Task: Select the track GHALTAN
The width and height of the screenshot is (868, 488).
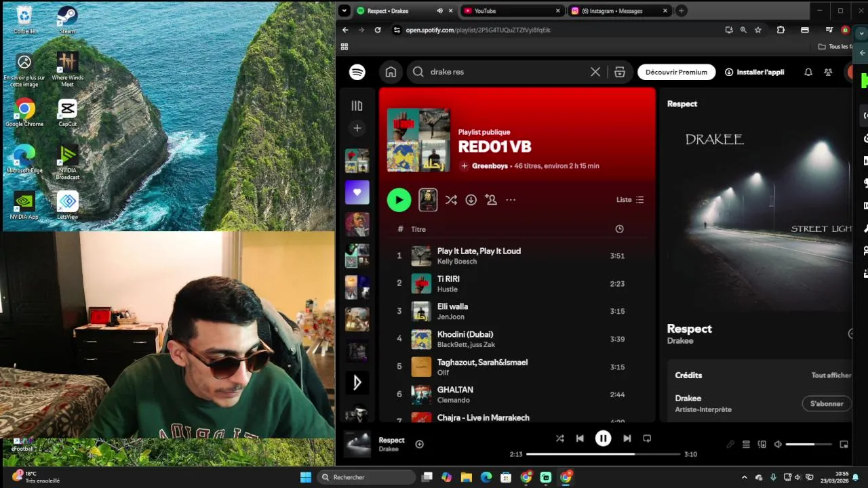Action: (x=455, y=390)
